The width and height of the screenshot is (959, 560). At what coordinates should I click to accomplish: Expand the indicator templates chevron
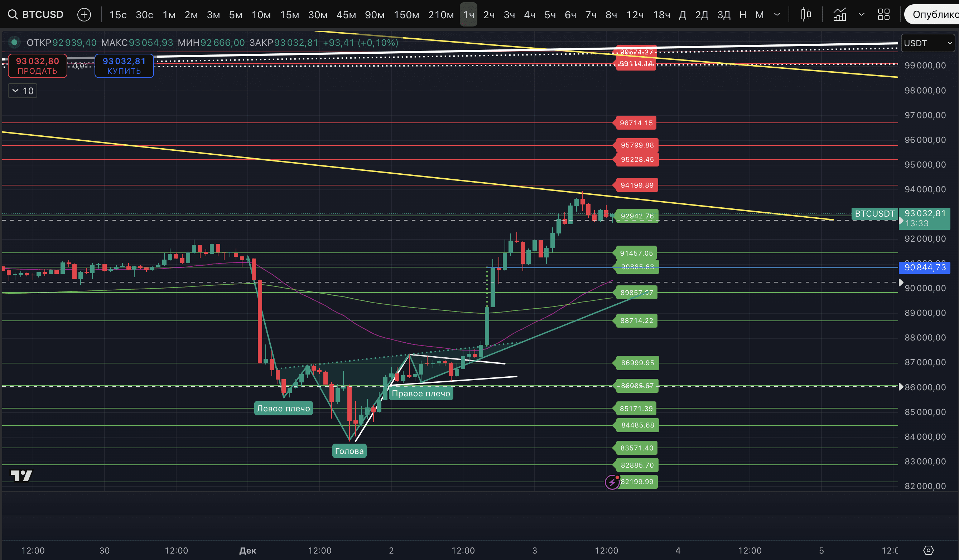(862, 14)
